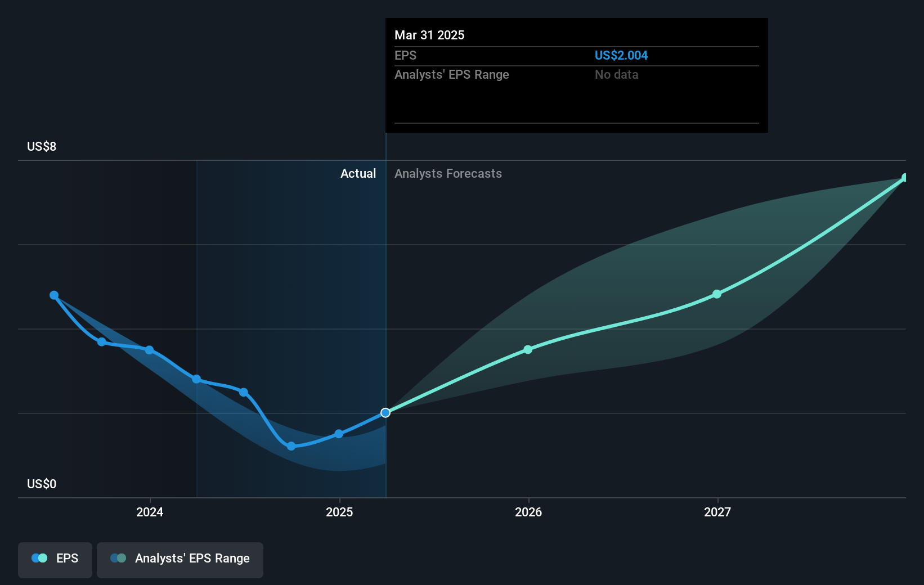Click the 2027 x-axis label

coord(717,512)
